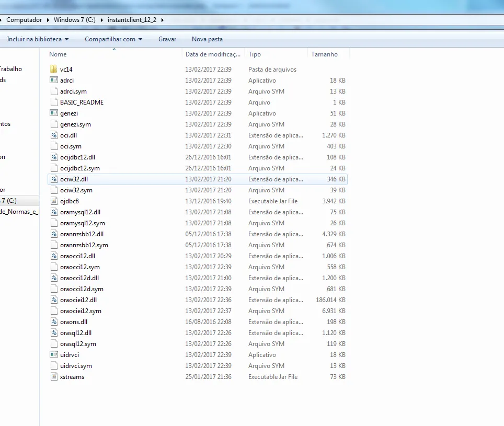
Task: Click the date 13/12/2016 19:40
Action: click(208, 201)
